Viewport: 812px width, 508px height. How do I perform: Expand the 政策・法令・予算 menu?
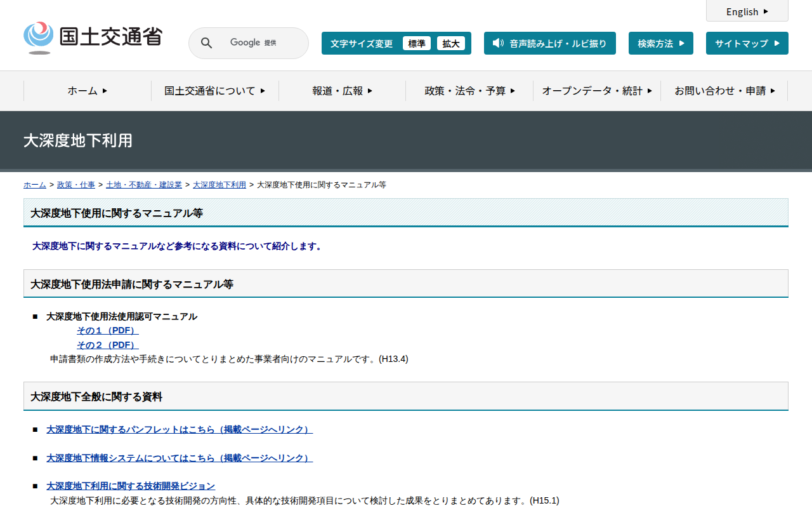coord(469,91)
